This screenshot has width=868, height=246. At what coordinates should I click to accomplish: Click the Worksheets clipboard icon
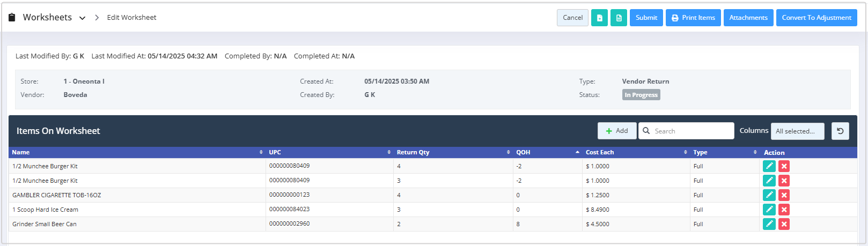(12, 18)
